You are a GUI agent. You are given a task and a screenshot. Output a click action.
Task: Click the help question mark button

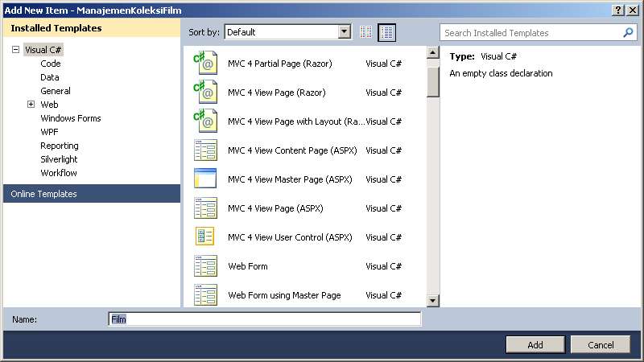[x=618, y=10]
